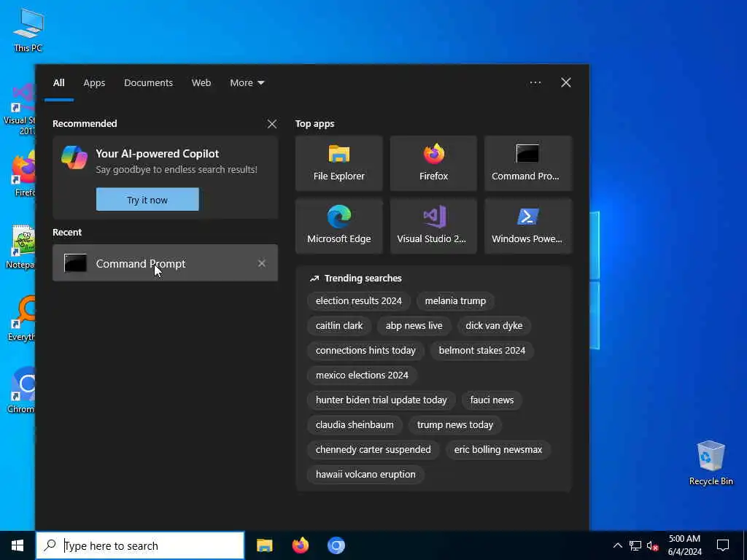
Task: Select the Everything desktop shortcut
Action: 22,318
